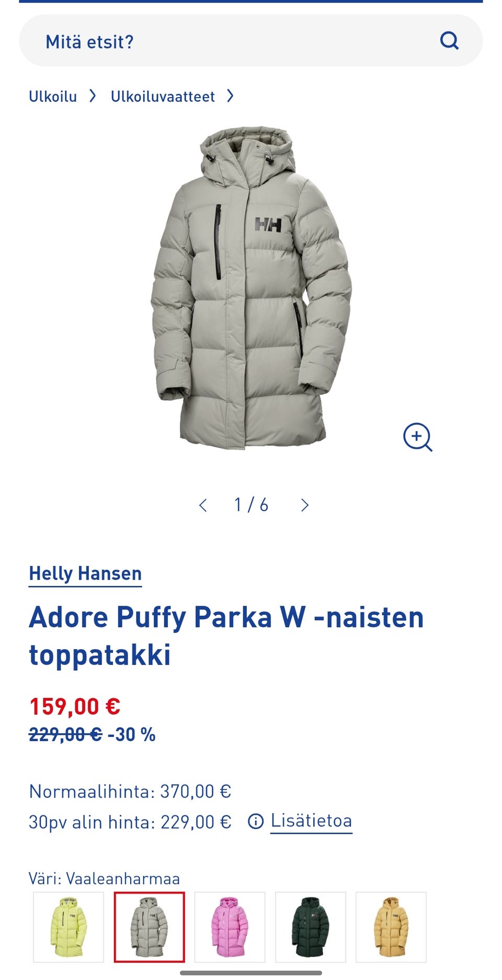Select the light grey jacket color

click(x=150, y=927)
